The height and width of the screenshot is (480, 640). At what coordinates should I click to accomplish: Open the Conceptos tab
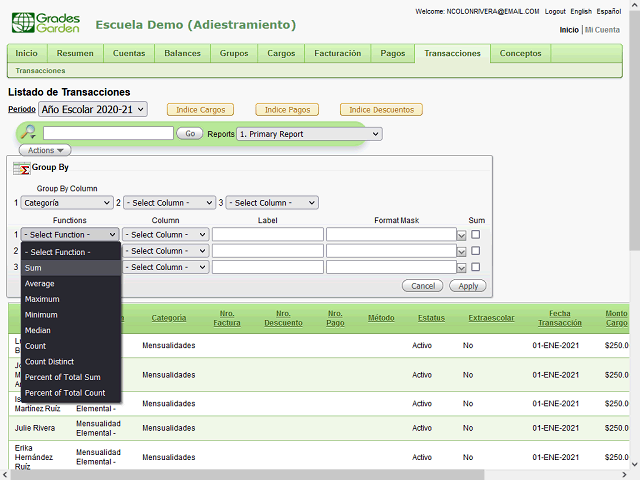point(520,53)
